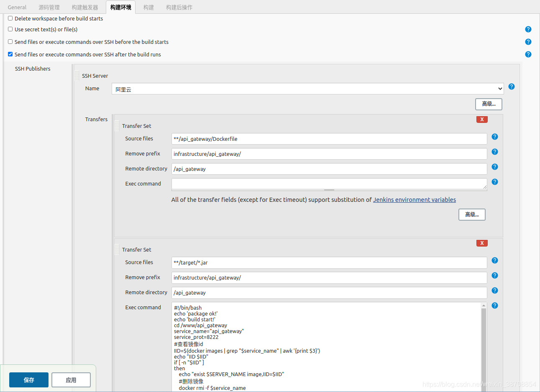Grab first Transfer Set drag handle
540x392 pixels.
(117, 126)
